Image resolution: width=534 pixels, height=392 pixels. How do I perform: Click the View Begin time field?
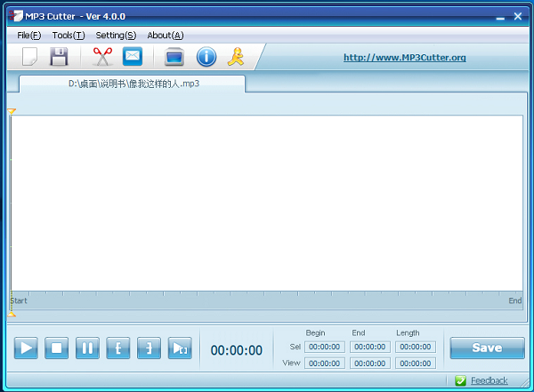325,363
